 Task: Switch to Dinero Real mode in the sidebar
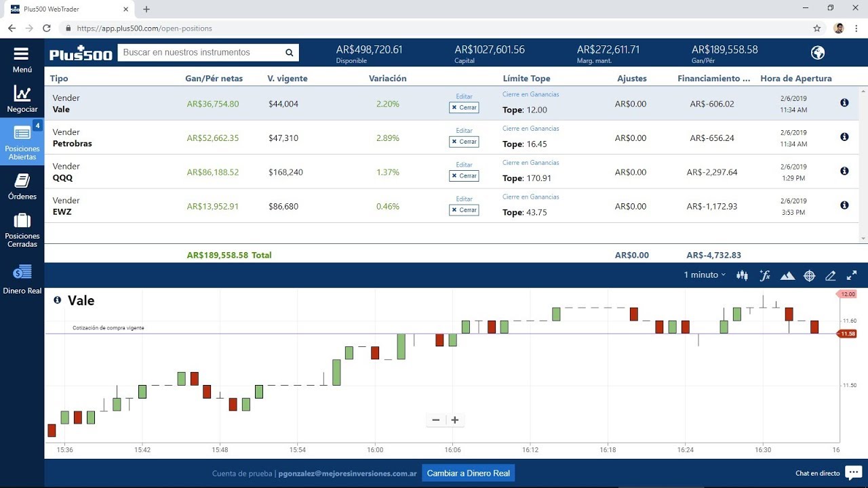coord(22,280)
